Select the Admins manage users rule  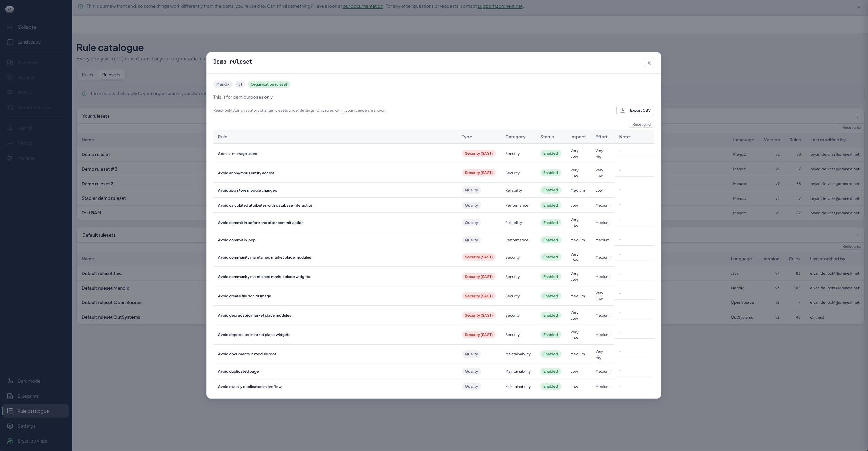433,153
